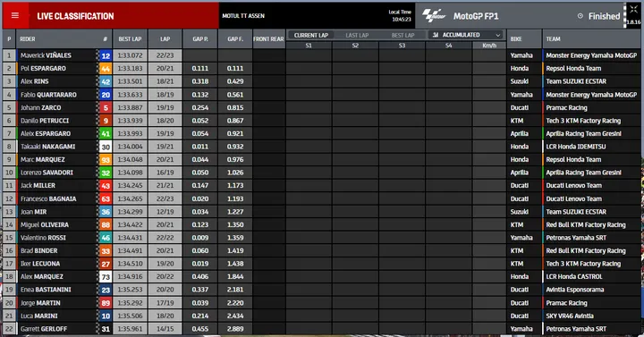This screenshot has height=337, width=644.
Task: Click the Gap P. column header
Action: pyautogui.click(x=200, y=39)
